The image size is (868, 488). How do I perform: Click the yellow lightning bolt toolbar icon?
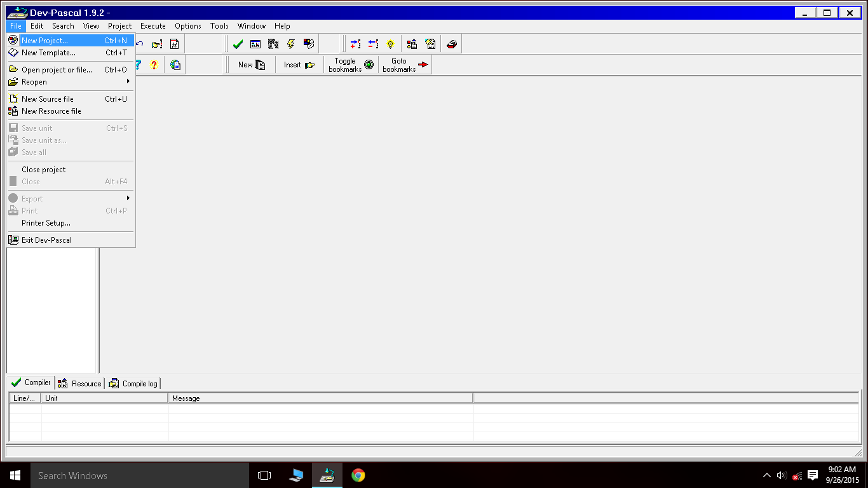point(291,44)
